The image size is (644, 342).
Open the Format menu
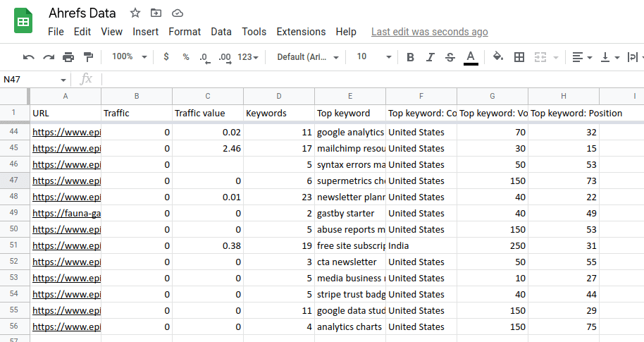coord(185,32)
